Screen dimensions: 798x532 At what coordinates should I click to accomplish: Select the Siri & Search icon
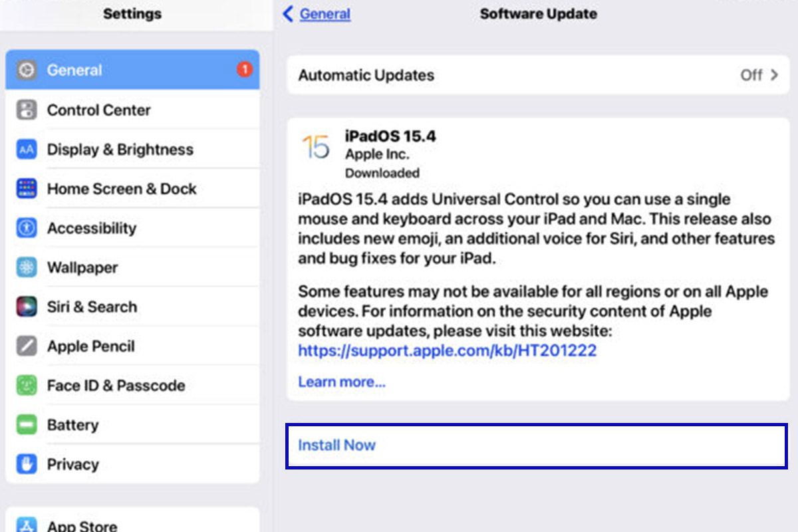(x=25, y=307)
